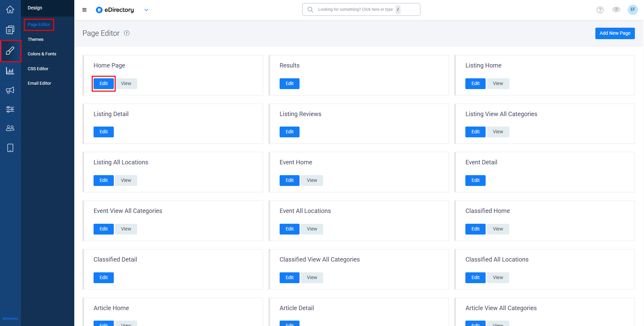The image size is (644, 326).
Task: Edit the Listing Home page
Action: click(475, 84)
